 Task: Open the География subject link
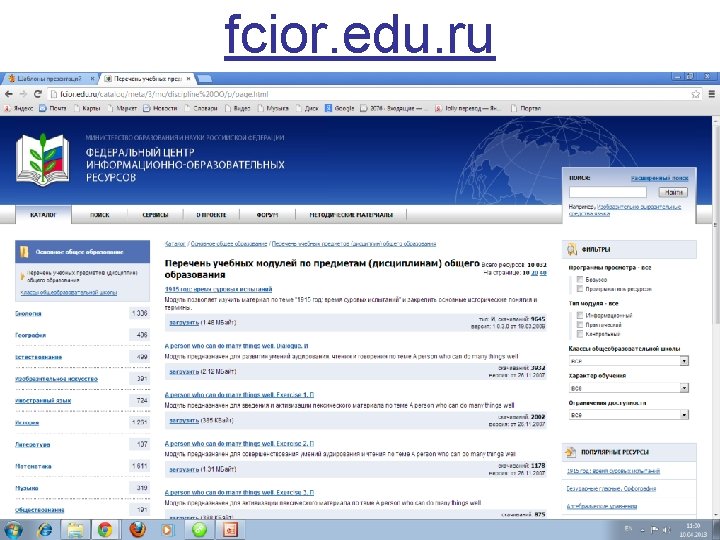pyautogui.click(x=30, y=335)
